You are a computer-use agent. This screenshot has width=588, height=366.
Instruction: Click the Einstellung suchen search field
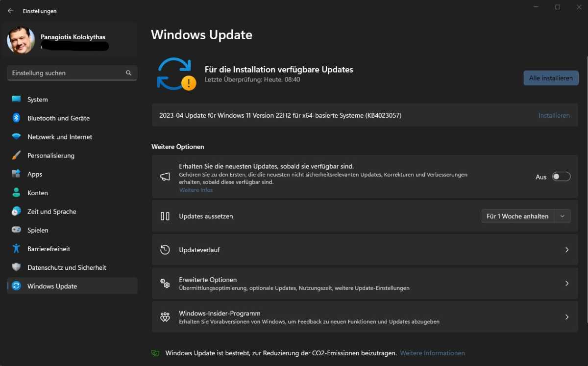pyautogui.click(x=72, y=73)
